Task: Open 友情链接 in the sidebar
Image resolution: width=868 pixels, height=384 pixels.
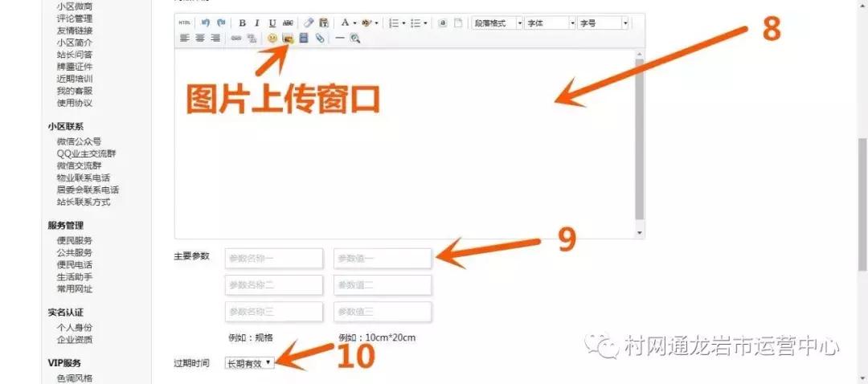Action: [75, 31]
